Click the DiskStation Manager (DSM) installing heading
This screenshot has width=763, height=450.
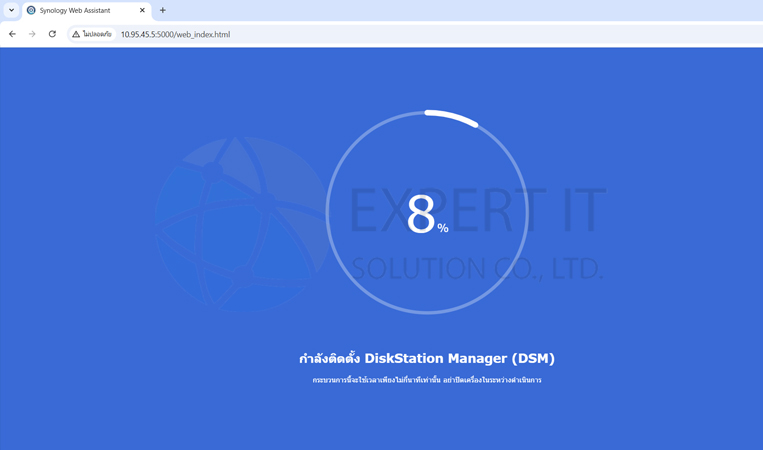[427, 358]
